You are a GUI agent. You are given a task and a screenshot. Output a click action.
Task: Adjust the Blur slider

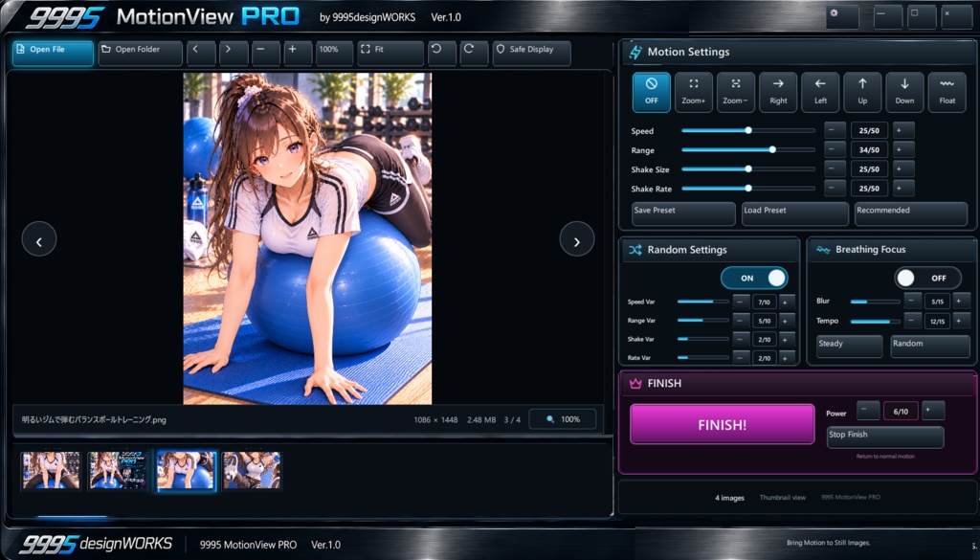click(875, 302)
